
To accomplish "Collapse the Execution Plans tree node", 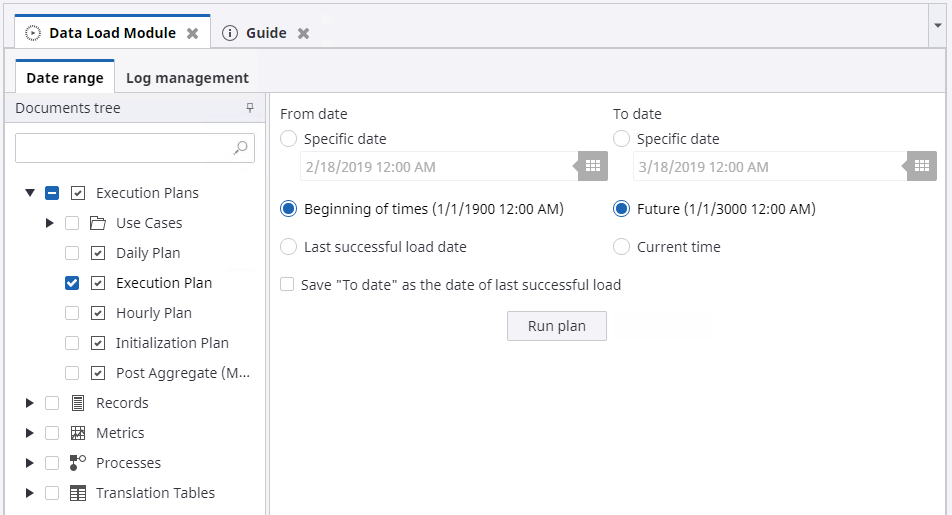I will pyautogui.click(x=30, y=193).
